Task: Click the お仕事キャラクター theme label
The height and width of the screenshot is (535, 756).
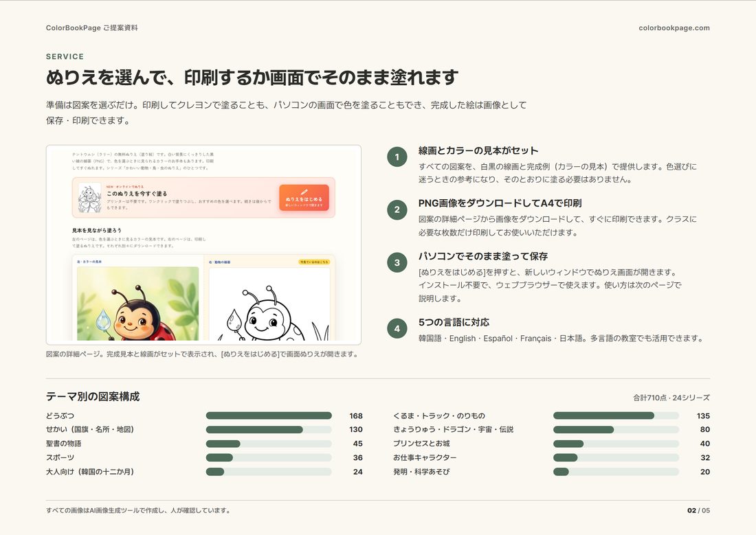Action: (425, 457)
